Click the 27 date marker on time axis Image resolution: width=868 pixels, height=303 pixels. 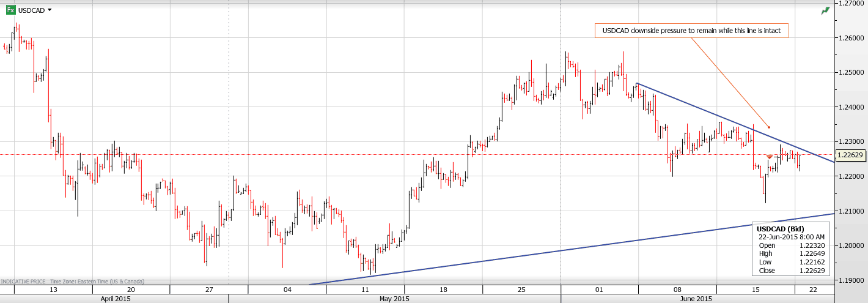click(x=209, y=290)
